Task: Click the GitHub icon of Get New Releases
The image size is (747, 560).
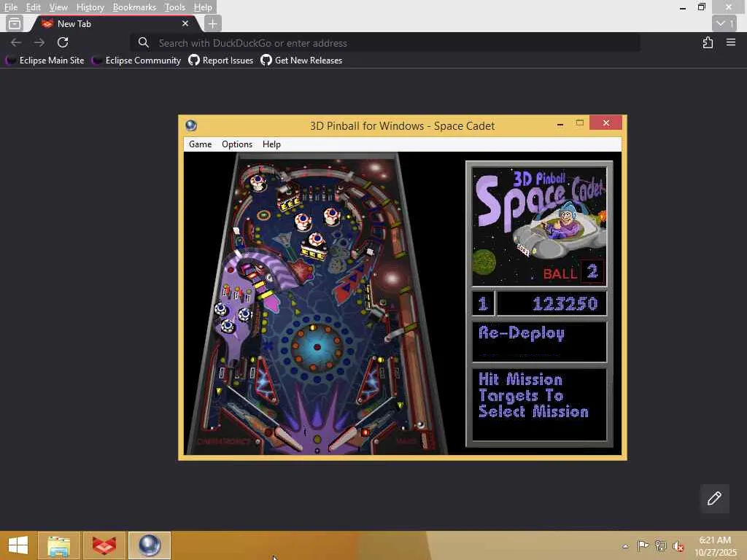Action: tap(266, 60)
